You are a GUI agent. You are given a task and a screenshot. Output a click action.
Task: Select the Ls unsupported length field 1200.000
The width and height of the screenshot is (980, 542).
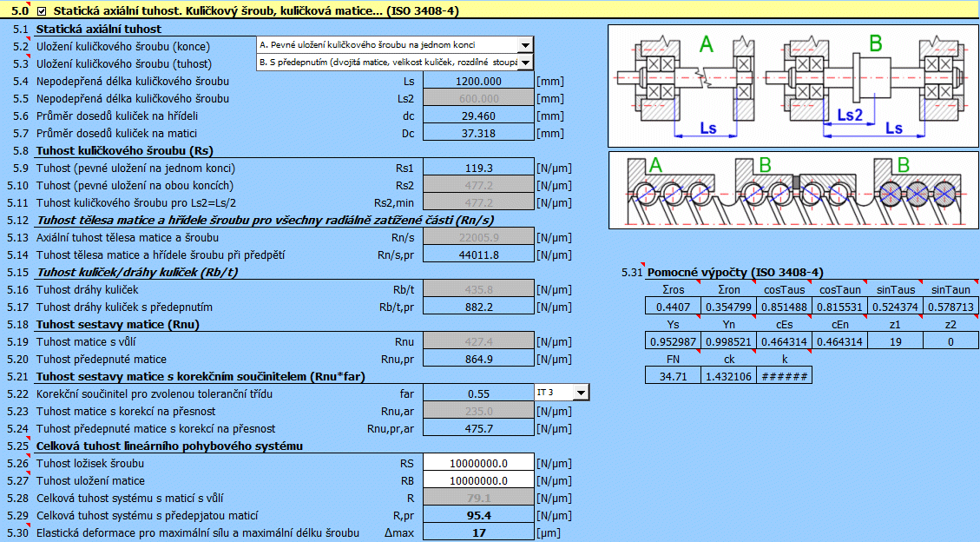pos(479,82)
